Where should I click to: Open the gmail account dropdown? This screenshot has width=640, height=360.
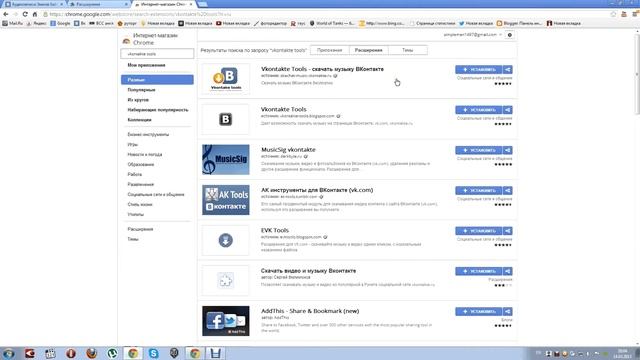(473, 35)
